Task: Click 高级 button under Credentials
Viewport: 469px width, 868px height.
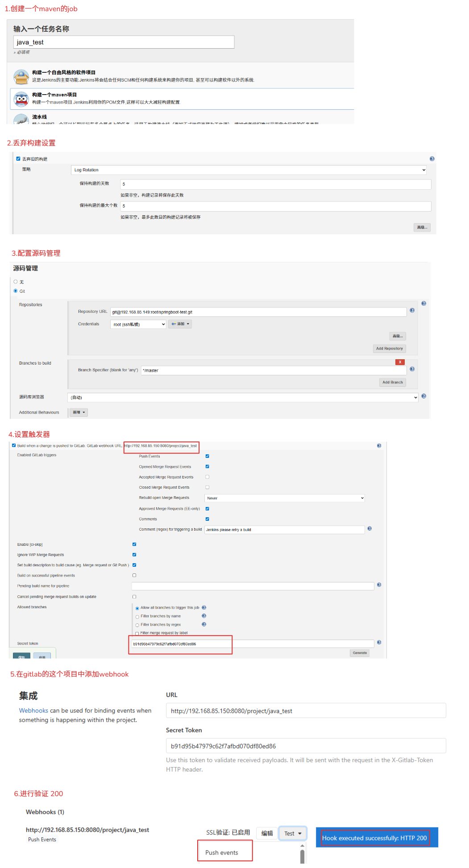Action: point(397,336)
